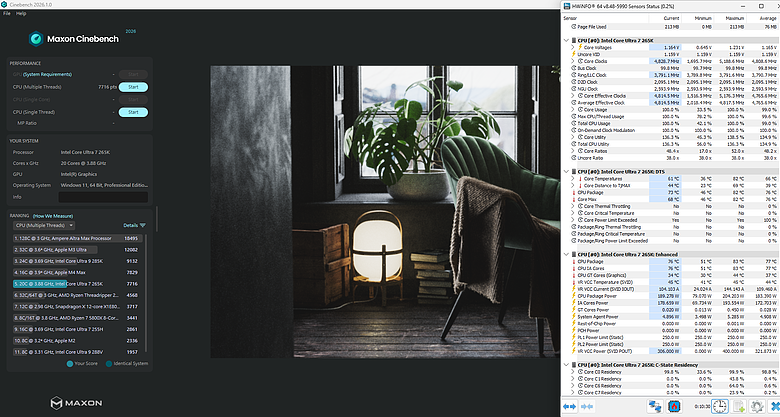Click HWiNFO log file with green plus icon
The height and width of the screenshot is (417, 780).
(x=739, y=407)
